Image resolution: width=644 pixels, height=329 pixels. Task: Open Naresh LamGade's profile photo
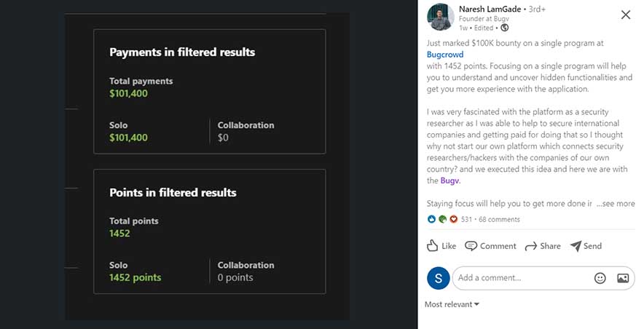point(440,17)
